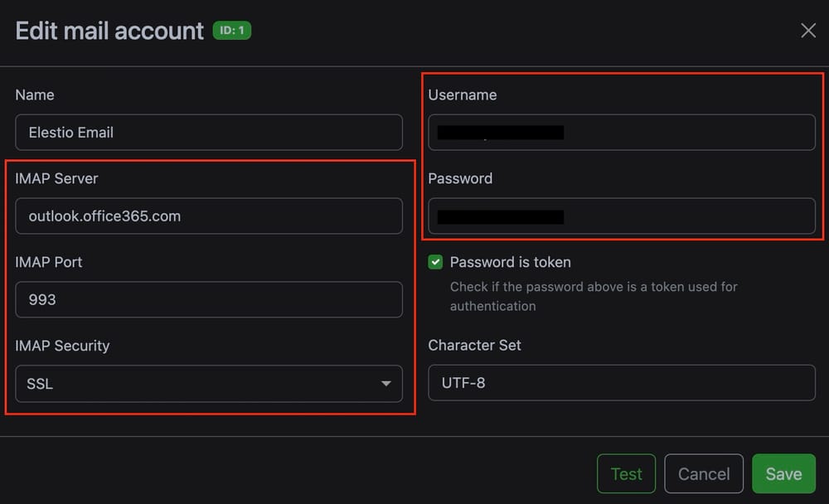Screen dimensions: 829x504
Task: Click the green ID: 1 badge
Action: (x=231, y=30)
